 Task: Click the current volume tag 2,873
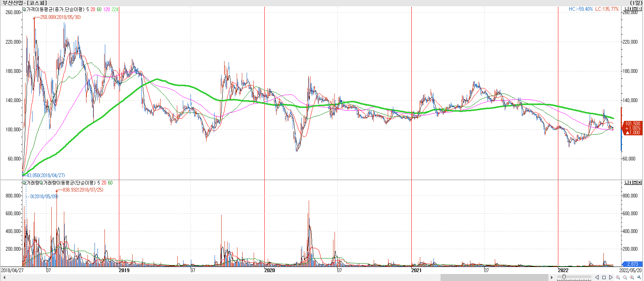pyautogui.click(x=632, y=264)
